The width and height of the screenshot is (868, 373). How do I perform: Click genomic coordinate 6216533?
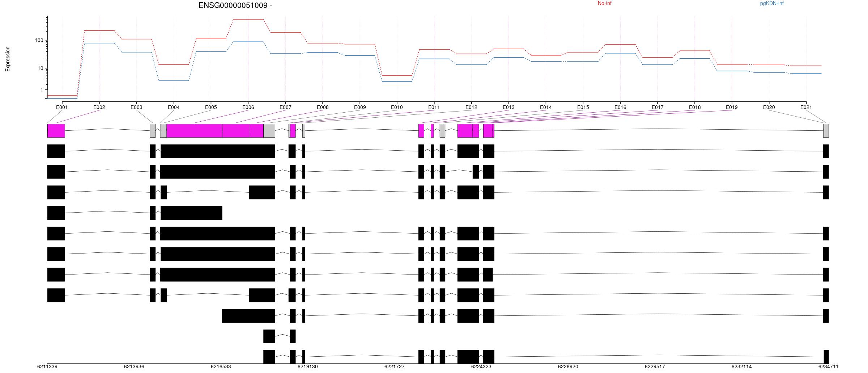221,367
